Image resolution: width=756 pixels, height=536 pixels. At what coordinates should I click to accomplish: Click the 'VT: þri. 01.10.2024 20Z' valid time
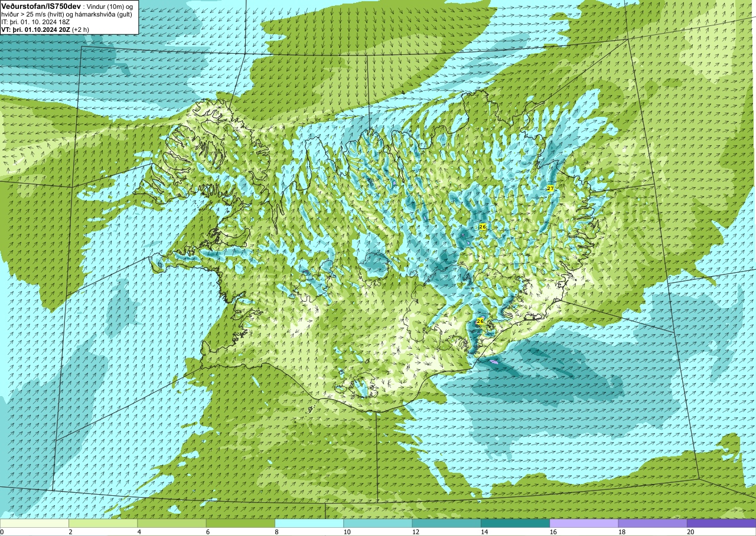[35, 29]
